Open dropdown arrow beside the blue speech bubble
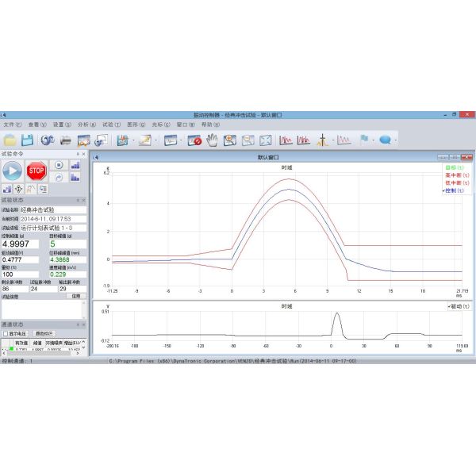 pyautogui.click(x=397, y=140)
